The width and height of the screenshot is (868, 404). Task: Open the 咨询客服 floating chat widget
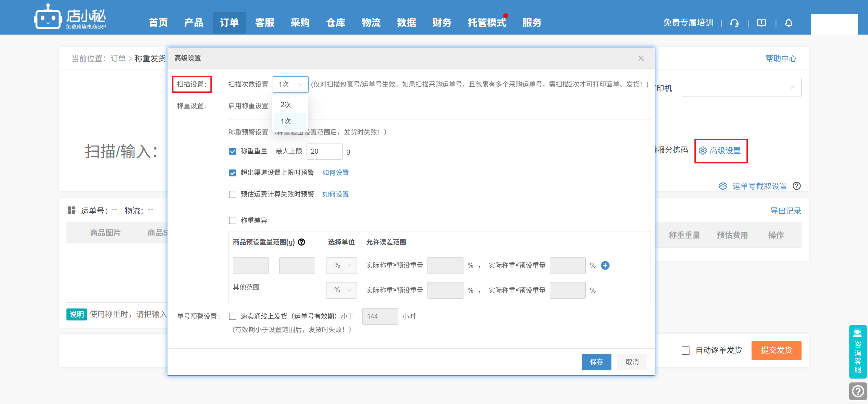(858, 351)
